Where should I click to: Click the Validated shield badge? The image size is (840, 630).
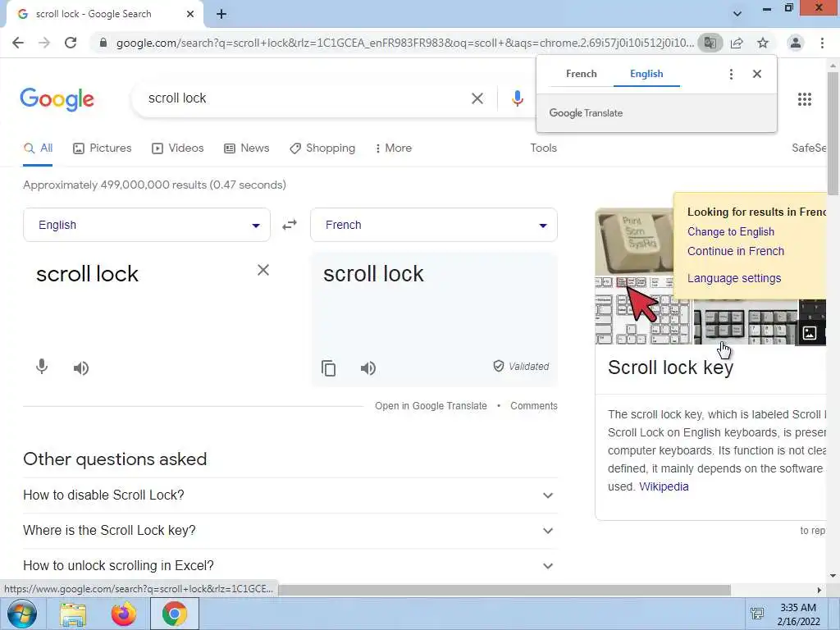coord(521,367)
